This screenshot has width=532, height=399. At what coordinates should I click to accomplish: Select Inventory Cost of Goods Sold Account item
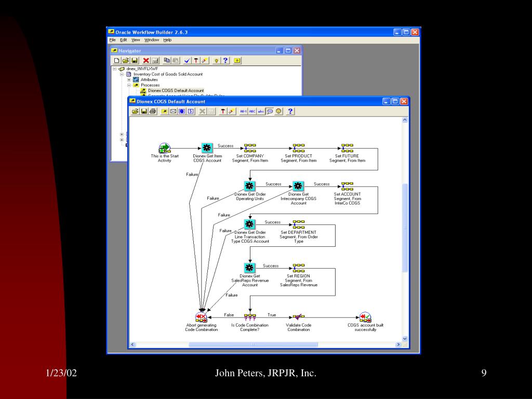[168, 74]
